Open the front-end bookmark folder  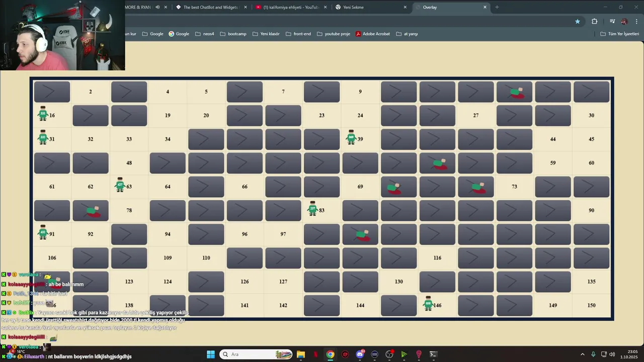point(298,34)
